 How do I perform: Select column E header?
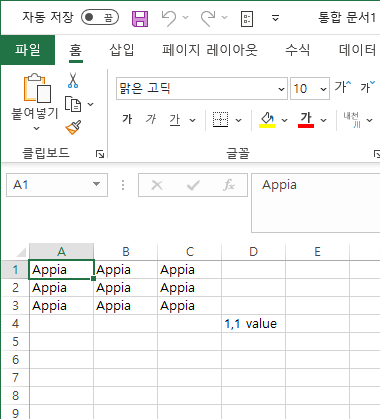(318, 252)
